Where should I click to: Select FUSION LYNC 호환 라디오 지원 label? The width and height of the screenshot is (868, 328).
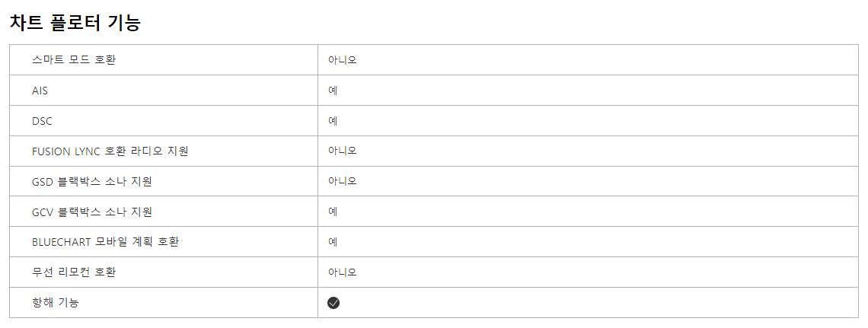(110, 151)
